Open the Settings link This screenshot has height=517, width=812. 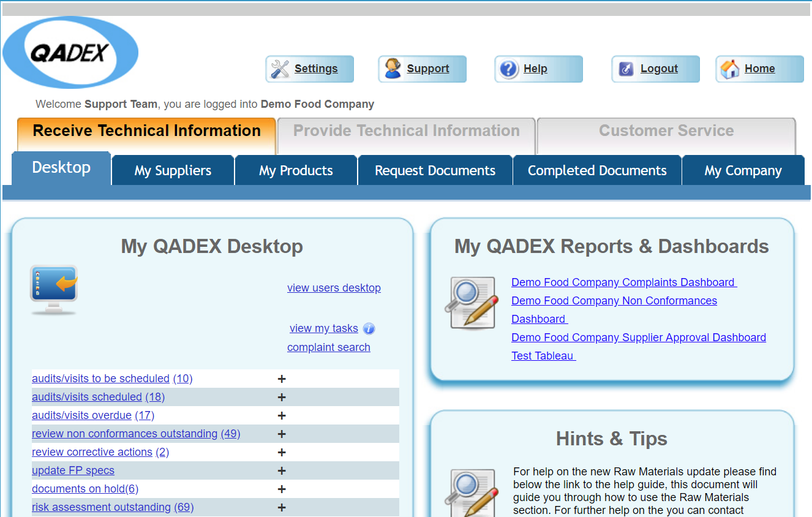pyautogui.click(x=316, y=69)
